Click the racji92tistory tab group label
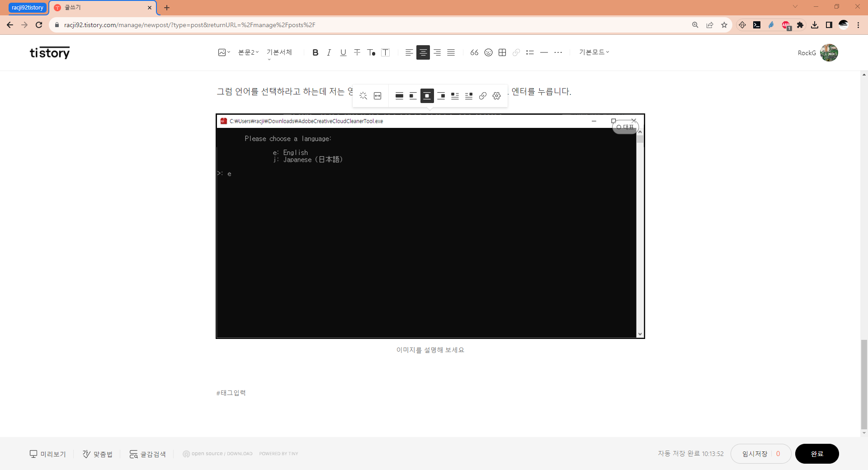The image size is (868, 470). pyautogui.click(x=28, y=8)
